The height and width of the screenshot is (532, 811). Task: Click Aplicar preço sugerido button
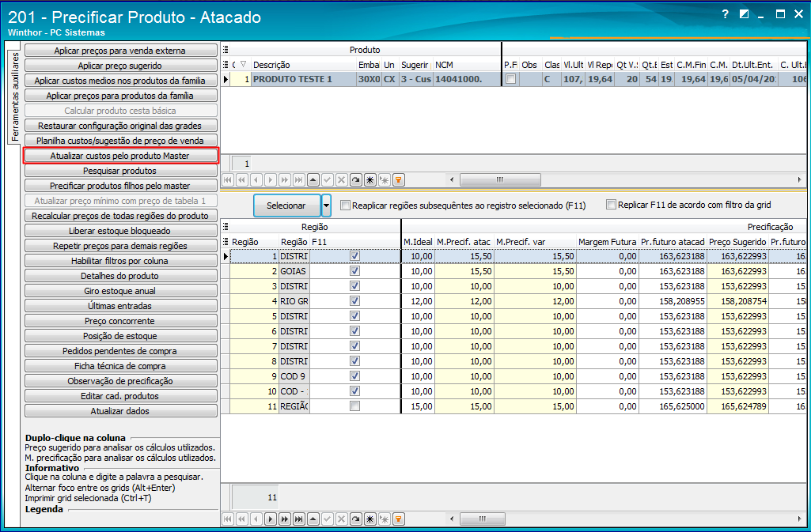tap(120, 66)
